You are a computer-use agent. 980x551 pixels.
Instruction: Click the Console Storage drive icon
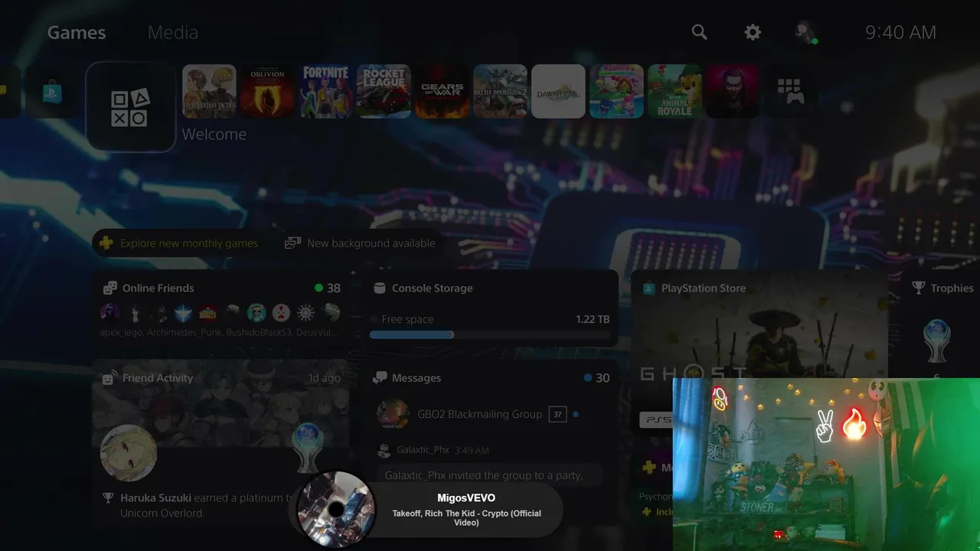[x=379, y=289]
